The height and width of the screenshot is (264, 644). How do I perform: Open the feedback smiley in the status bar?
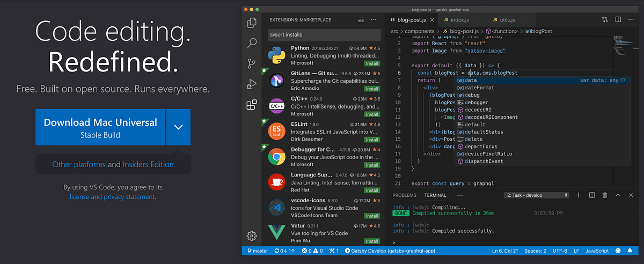coord(617,251)
